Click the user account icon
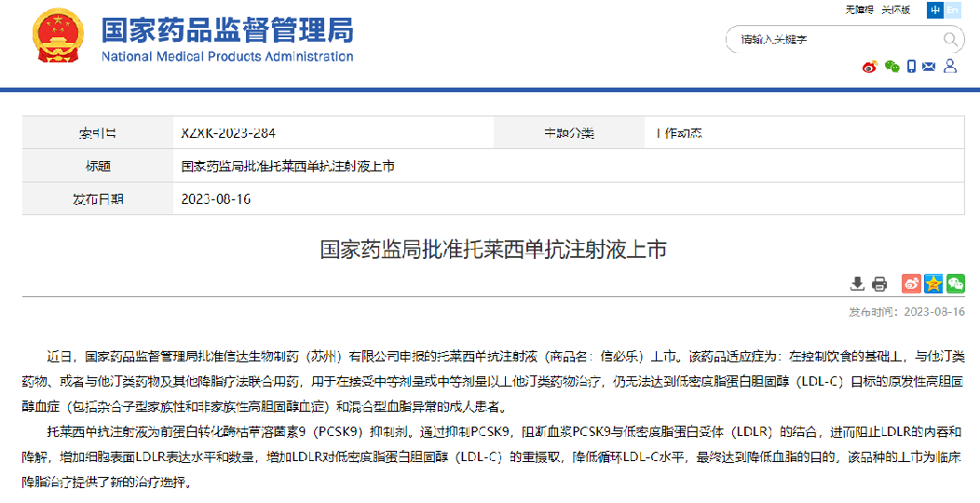Screen dimensions: 980x503 click(x=950, y=66)
